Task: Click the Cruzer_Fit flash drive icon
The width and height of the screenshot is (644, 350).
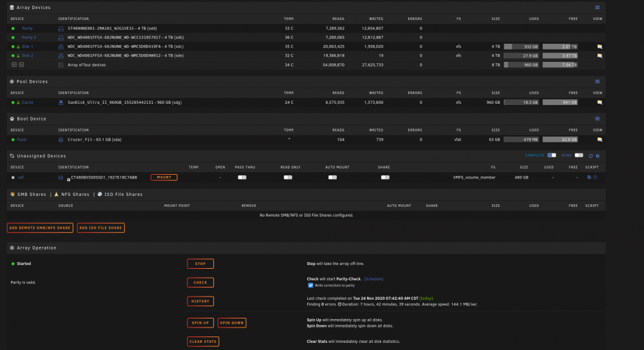Action: [x=61, y=139]
